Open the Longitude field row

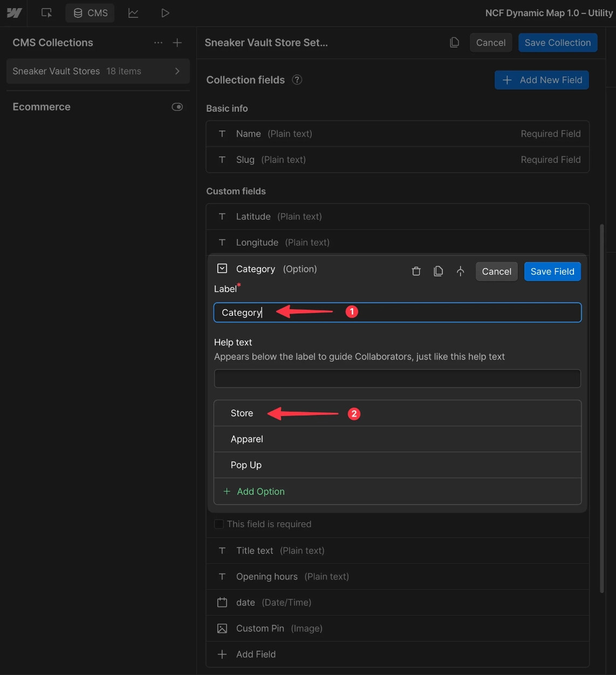398,242
